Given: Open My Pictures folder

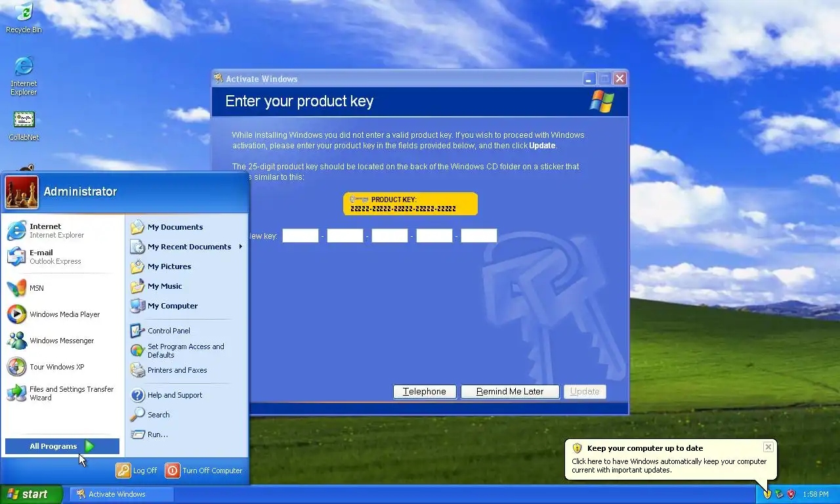Looking at the screenshot, I should [186, 266].
